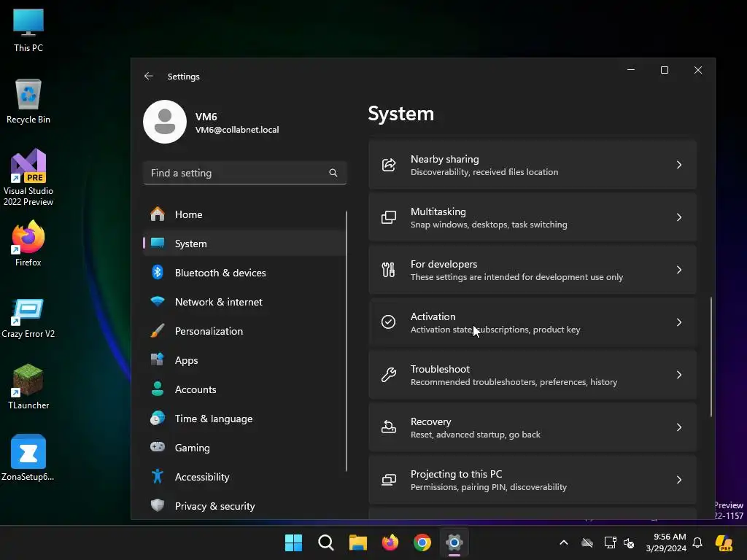Expand For developers with its chevron
This screenshot has height=560, width=747.
click(x=679, y=270)
